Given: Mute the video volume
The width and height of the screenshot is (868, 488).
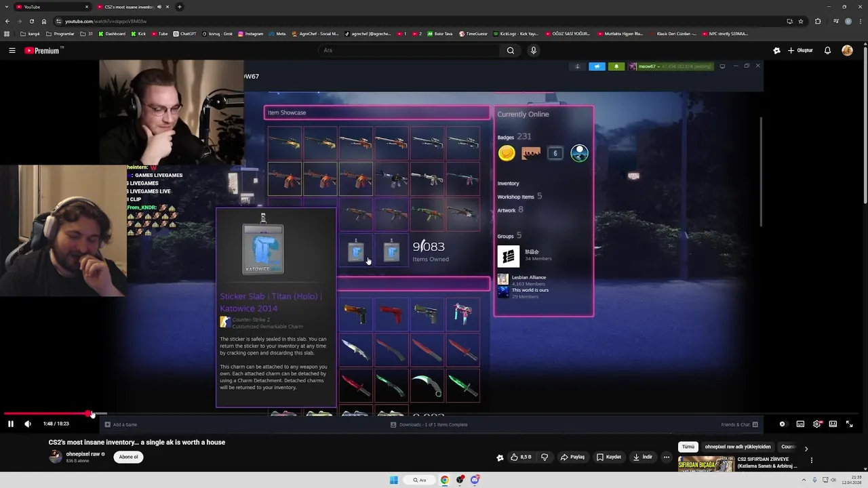Looking at the screenshot, I should point(28,424).
